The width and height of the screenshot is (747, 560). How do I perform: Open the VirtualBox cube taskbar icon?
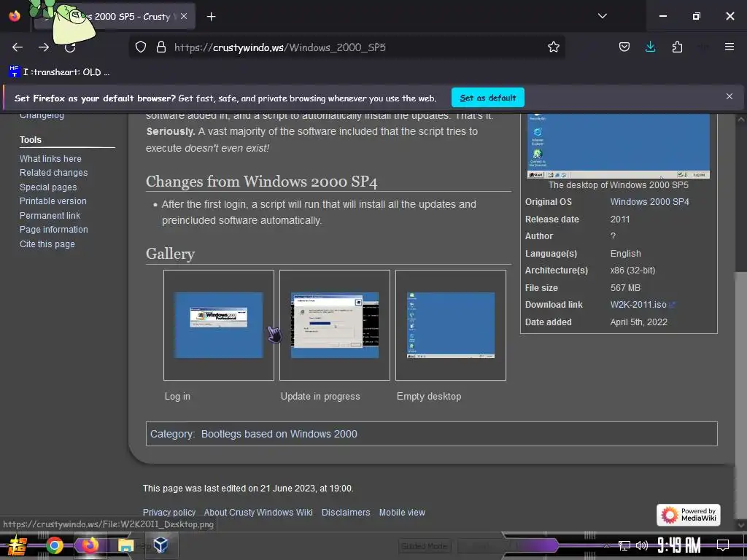161,545
